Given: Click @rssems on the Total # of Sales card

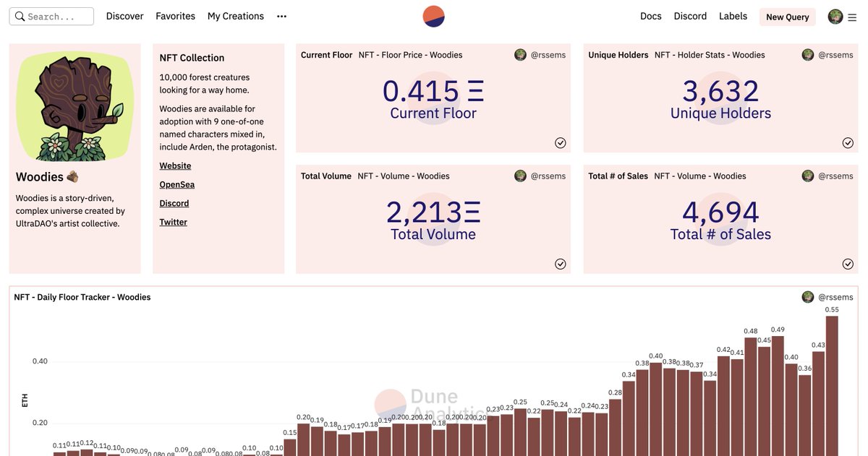Looking at the screenshot, I should coord(836,176).
